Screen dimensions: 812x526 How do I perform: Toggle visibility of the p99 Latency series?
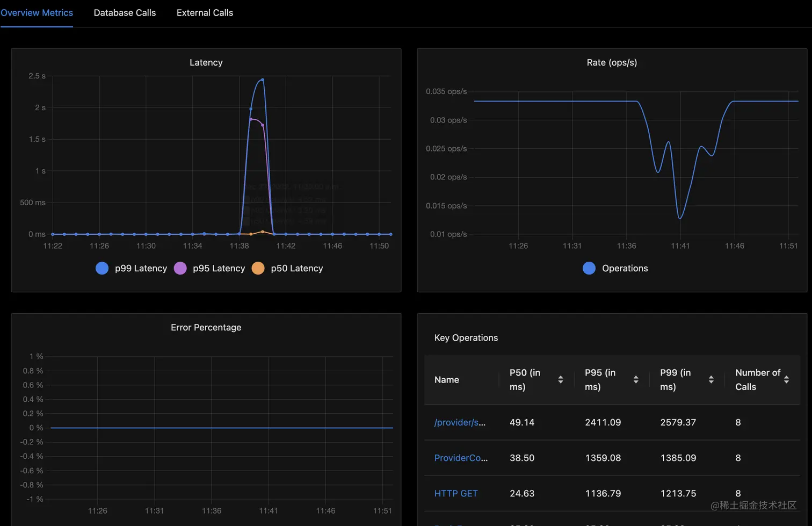tap(102, 268)
